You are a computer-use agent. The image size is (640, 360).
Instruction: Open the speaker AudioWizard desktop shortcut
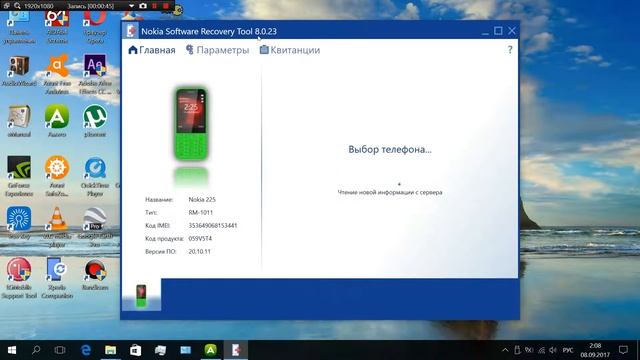[19, 71]
